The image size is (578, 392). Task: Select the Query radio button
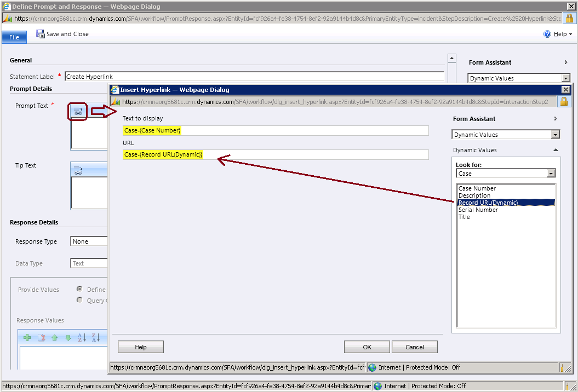[81, 300]
